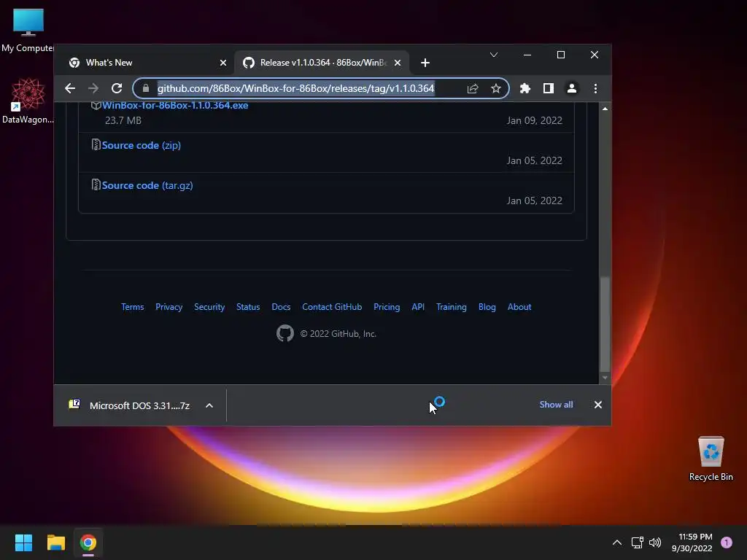
Task: Open downloaded Microsoft DOS 3.31 7z file
Action: coord(131,405)
